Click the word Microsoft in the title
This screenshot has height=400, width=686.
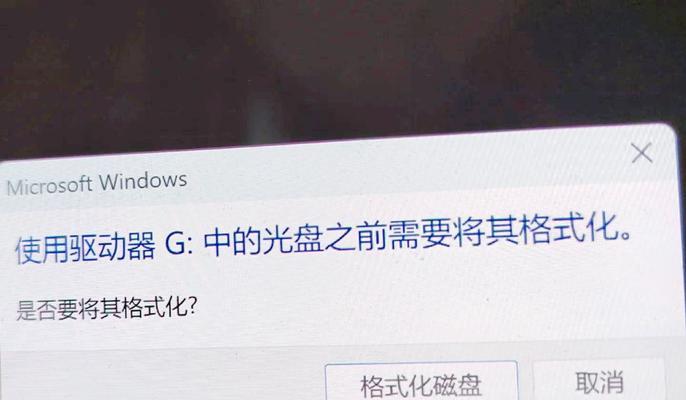tap(49, 186)
